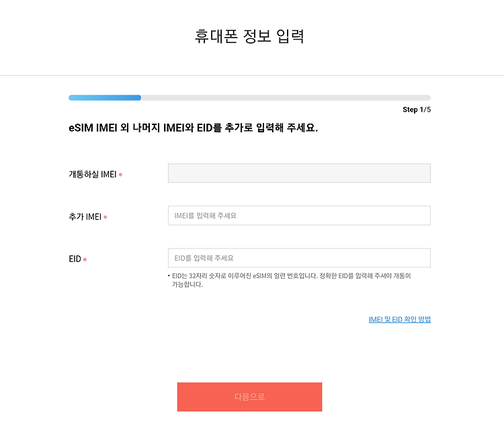Select the EID input field
This screenshot has height=438, width=504.
299,258
